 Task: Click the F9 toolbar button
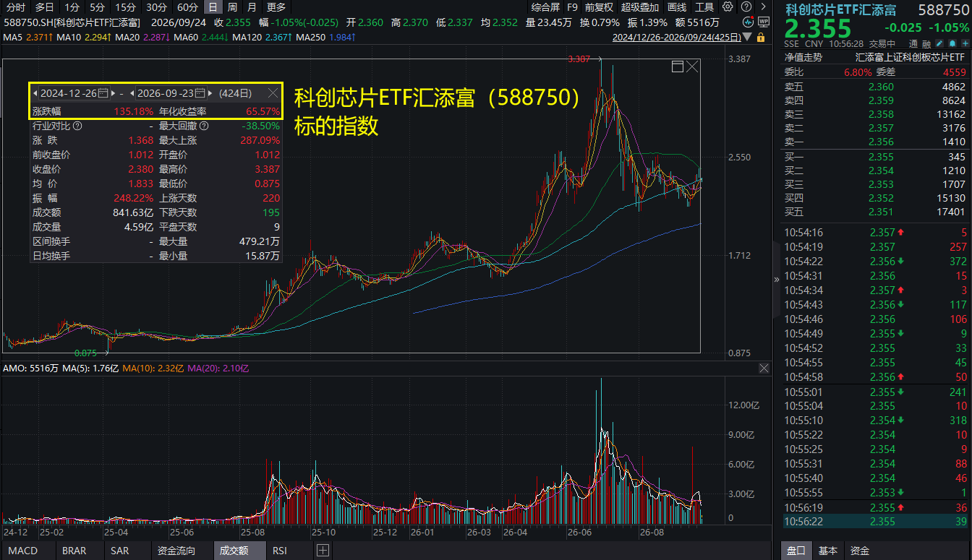(572, 7)
